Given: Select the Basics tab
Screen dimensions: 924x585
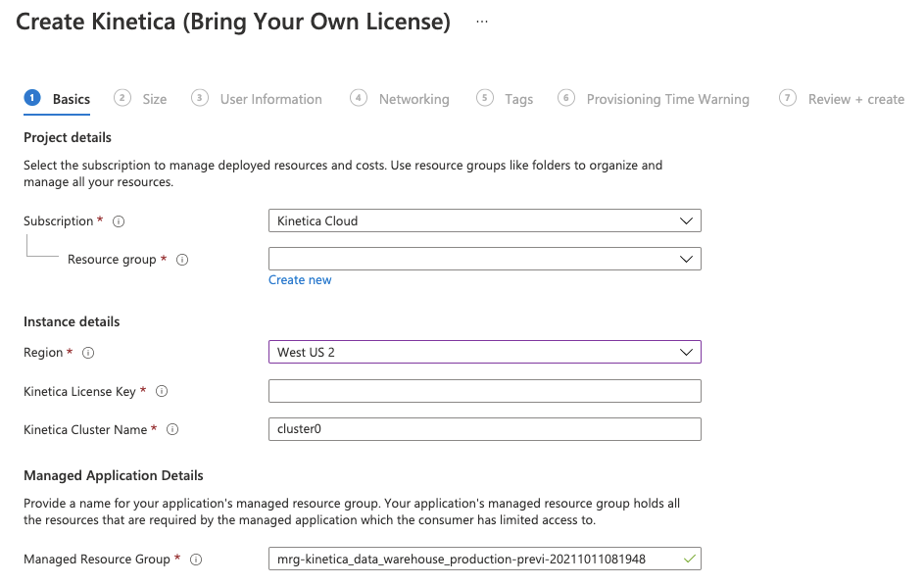Looking at the screenshot, I should [72, 100].
